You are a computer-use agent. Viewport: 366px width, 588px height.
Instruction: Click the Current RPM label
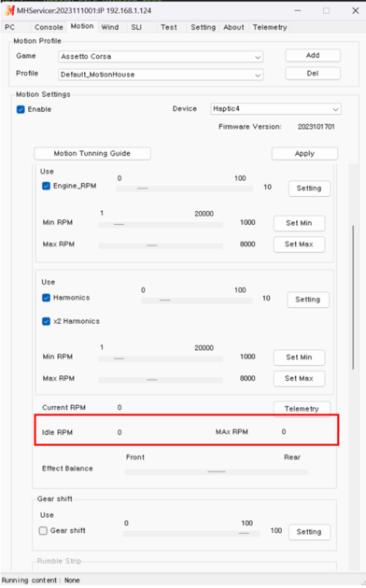tap(63, 408)
